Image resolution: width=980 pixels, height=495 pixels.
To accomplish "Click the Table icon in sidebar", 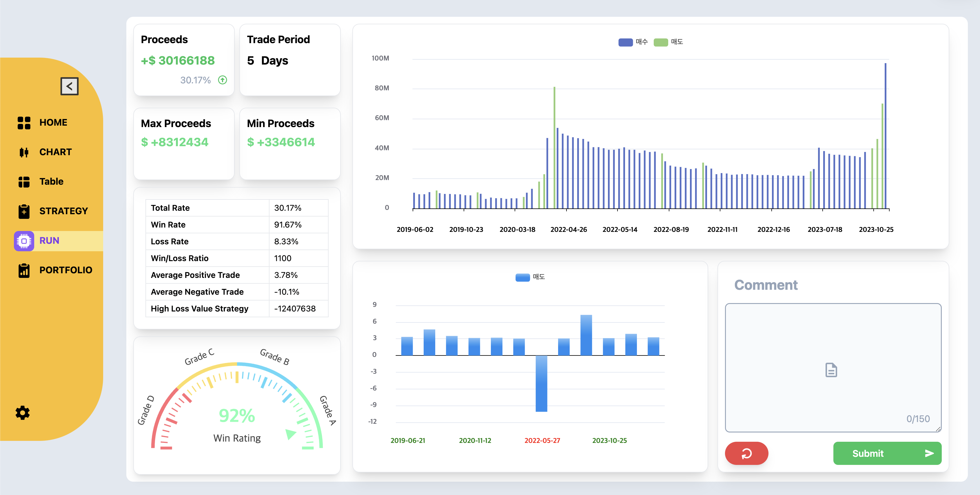I will (x=24, y=182).
